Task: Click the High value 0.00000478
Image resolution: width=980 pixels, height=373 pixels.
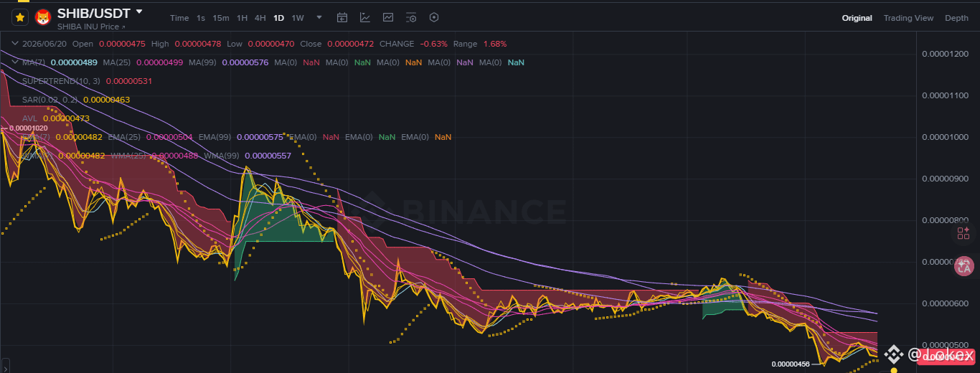Action: click(x=197, y=44)
